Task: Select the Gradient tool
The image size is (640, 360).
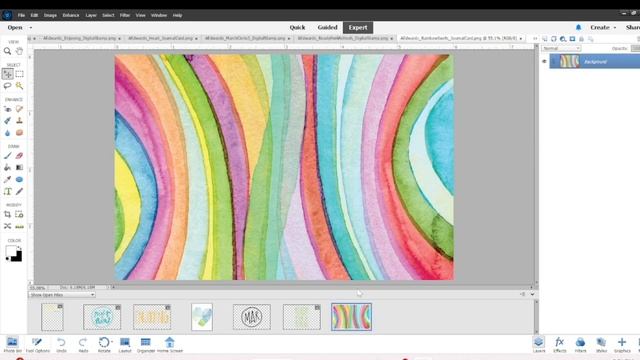Action: [19, 168]
